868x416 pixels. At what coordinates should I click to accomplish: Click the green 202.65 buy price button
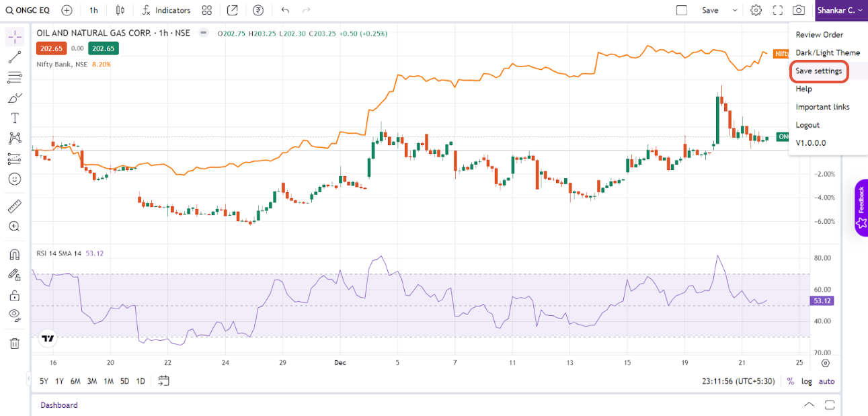click(x=104, y=48)
